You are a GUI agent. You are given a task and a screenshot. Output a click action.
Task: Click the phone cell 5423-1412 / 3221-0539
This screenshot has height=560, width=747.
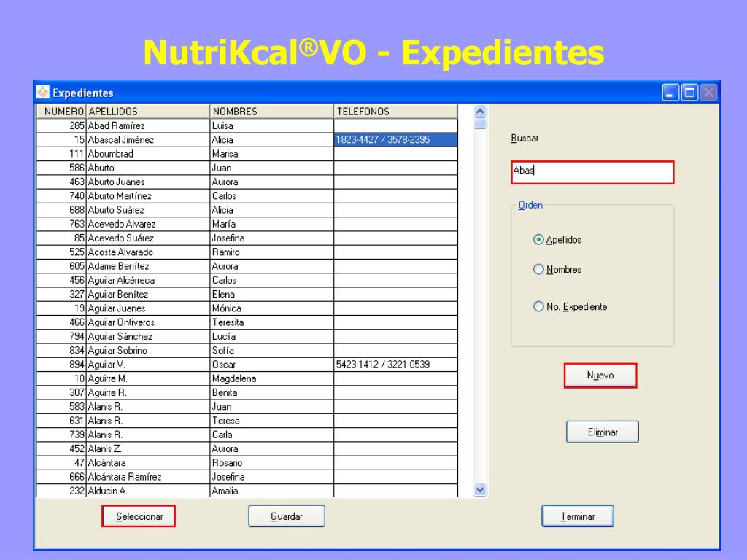tap(396, 365)
